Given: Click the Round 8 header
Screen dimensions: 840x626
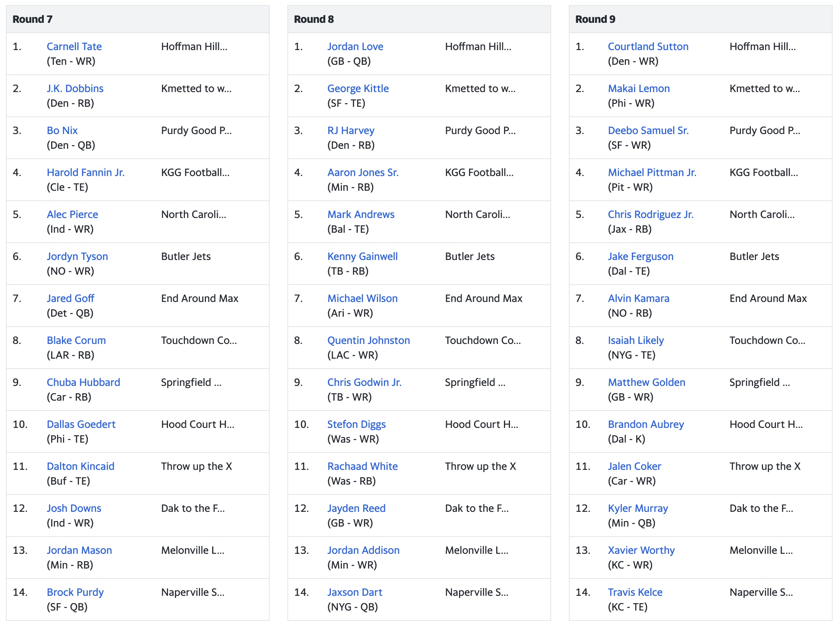Looking at the screenshot, I should coord(314,19).
